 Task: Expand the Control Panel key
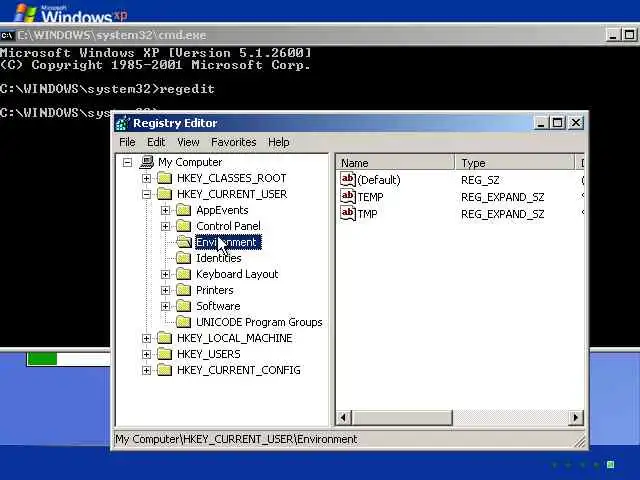pyautogui.click(x=165, y=226)
